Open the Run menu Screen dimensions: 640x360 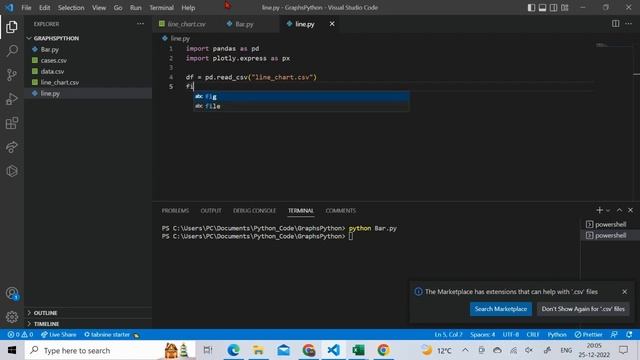tap(136, 7)
